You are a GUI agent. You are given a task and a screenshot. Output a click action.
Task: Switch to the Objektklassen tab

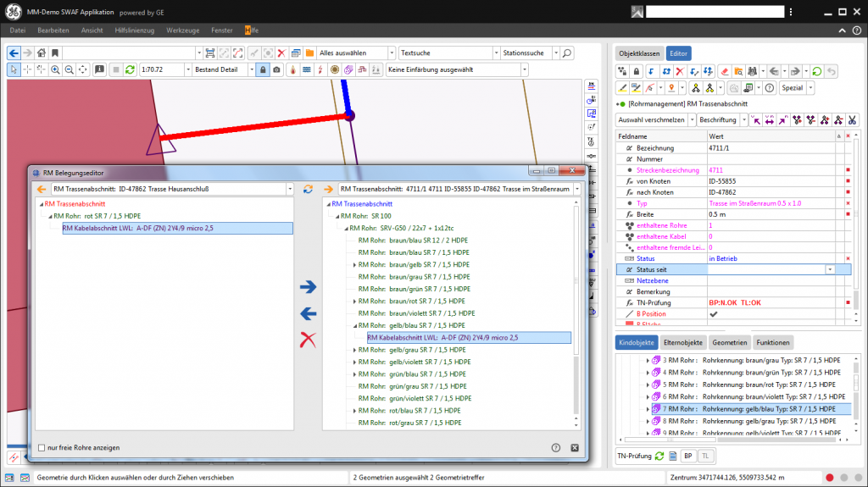click(x=639, y=53)
